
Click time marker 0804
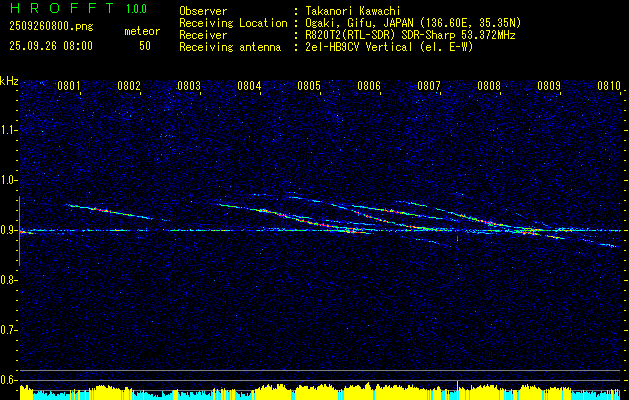click(249, 86)
